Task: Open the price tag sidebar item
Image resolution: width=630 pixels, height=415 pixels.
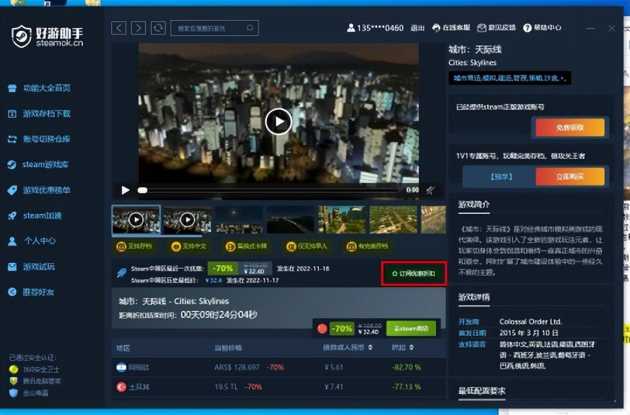Action: [x=39, y=190]
